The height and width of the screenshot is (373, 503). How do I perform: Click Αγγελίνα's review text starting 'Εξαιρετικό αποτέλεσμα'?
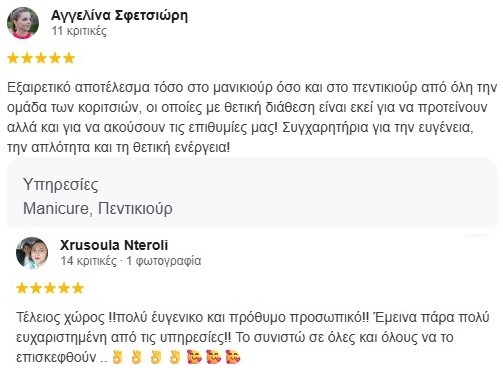click(252, 117)
